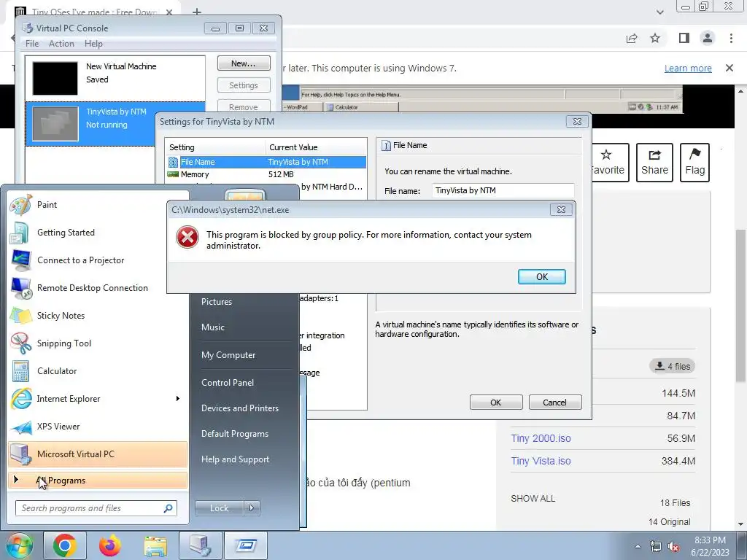Expand All Programs list
This screenshot has width=747, height=560.
point(98,481)
